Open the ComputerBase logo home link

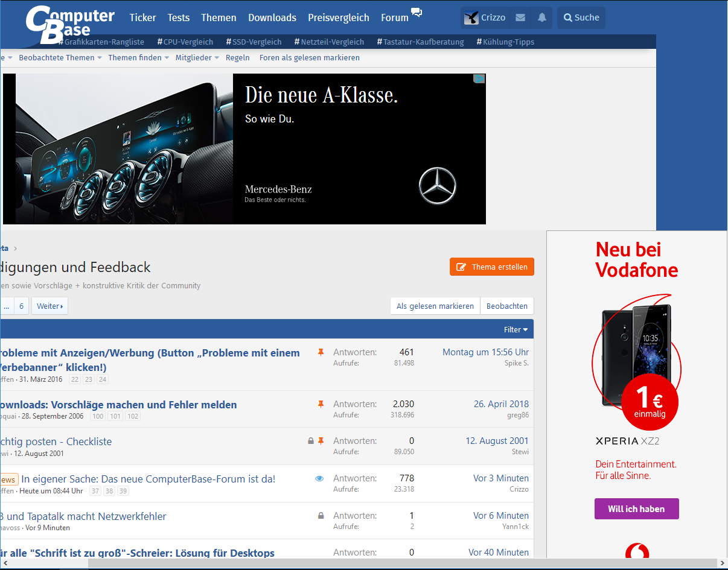[x=70, y=25]
